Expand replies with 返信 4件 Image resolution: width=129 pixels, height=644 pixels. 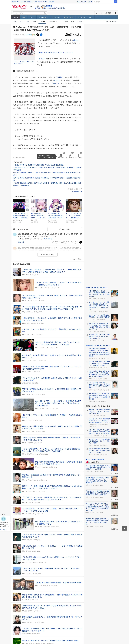tap(21, 242)
